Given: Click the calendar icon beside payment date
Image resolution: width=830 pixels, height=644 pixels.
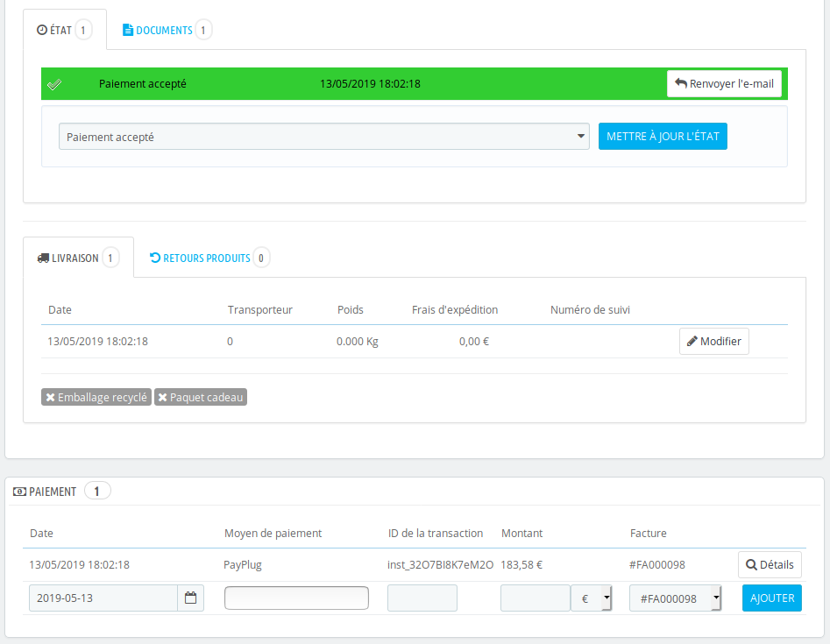Looking at the screenshot, I should [x=190, y=598].
